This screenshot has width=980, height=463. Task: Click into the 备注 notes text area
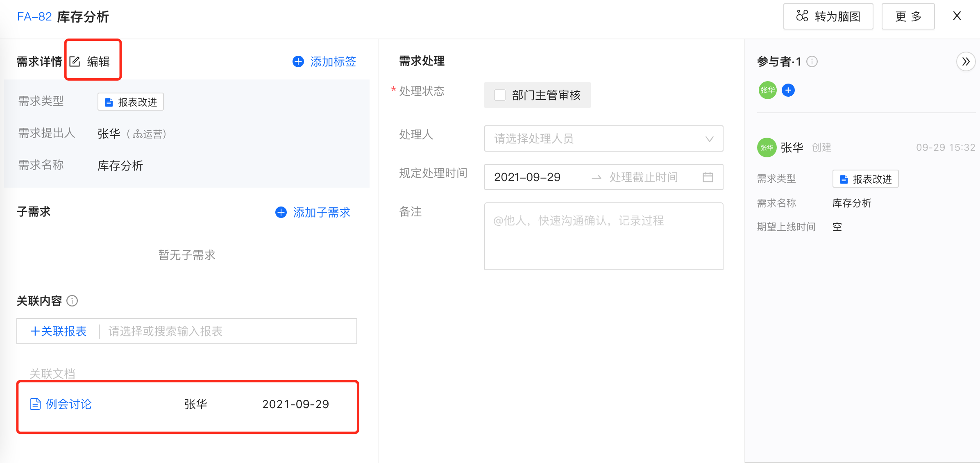(603, 236)
